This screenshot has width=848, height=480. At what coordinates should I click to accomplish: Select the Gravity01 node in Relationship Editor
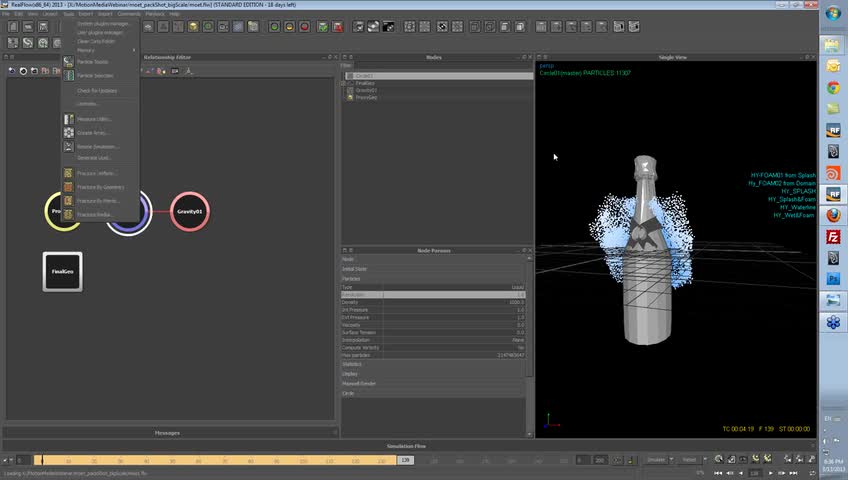(x=190, y=212)
